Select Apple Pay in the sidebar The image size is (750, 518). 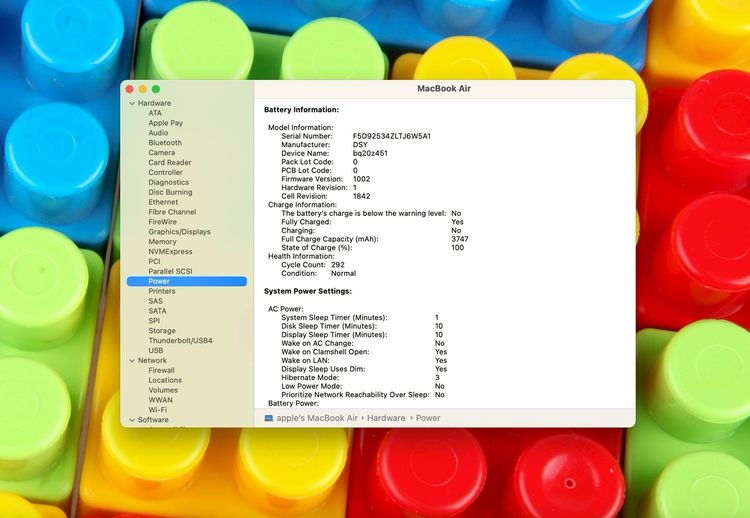pyautogui.click(x=165, y=123)
